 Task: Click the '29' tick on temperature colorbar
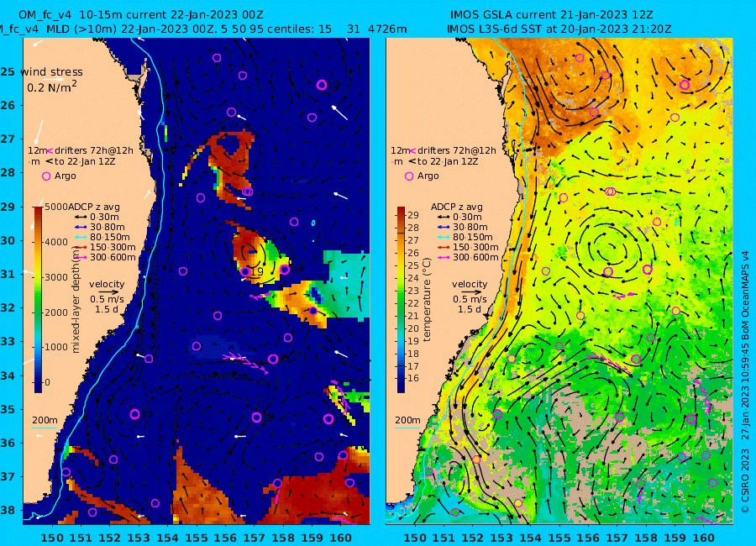coord(413,215)
